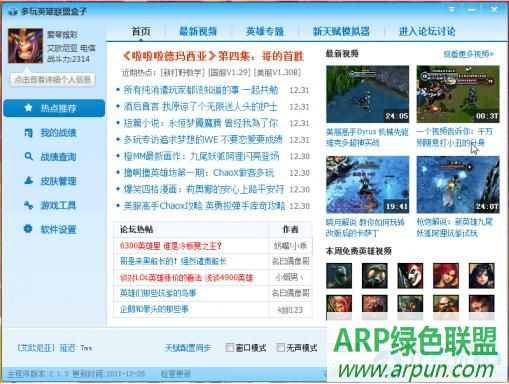Image resolution: width=509 pixels, height=384 pixels.
Task: Switch to the 新天赋模拟器 tab
Action: click(341, 31)
